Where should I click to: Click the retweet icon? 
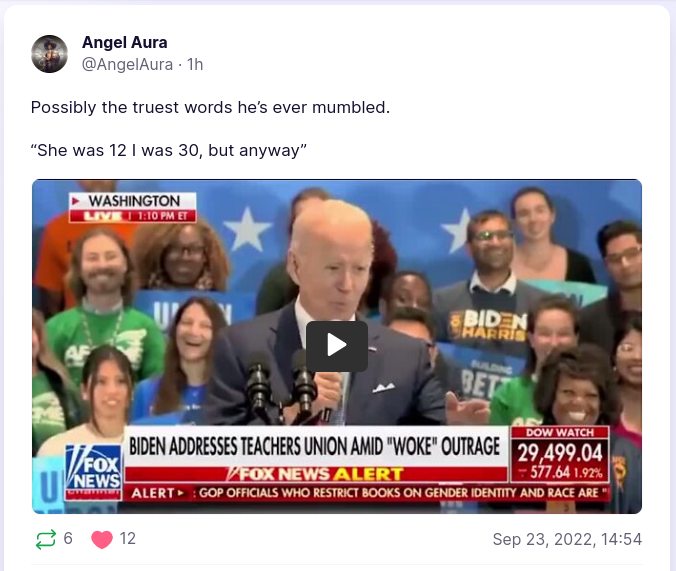[x=46, y=539]
